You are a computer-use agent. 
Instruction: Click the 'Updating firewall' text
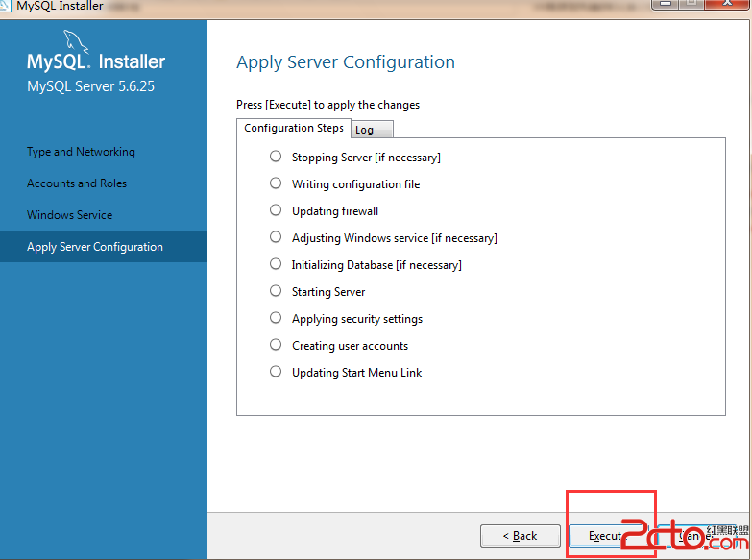[335, 211]
